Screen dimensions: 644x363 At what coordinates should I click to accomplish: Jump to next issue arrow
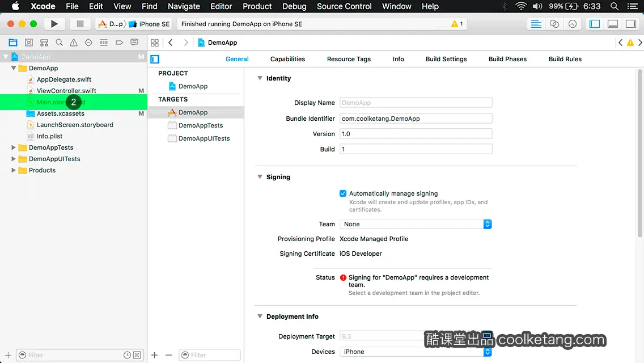[x=640, y=43]
